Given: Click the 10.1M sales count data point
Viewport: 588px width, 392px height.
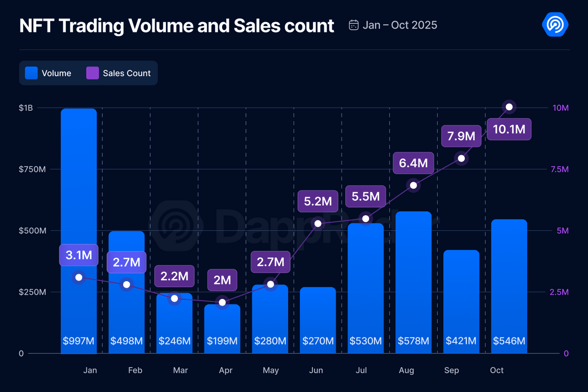Looking at the screenshot, I should [x=509, y=107].
